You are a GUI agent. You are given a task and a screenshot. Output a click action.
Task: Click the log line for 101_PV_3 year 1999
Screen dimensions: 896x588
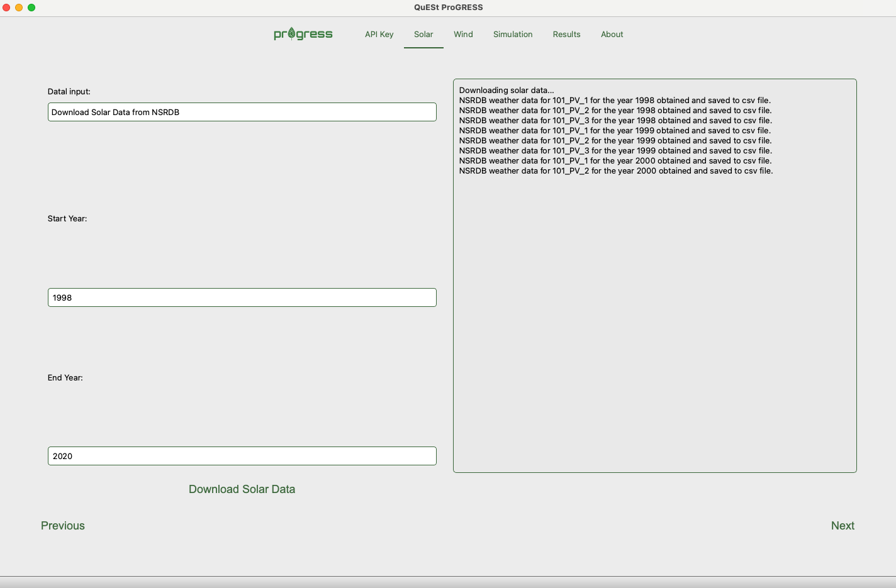click(615, 150)
